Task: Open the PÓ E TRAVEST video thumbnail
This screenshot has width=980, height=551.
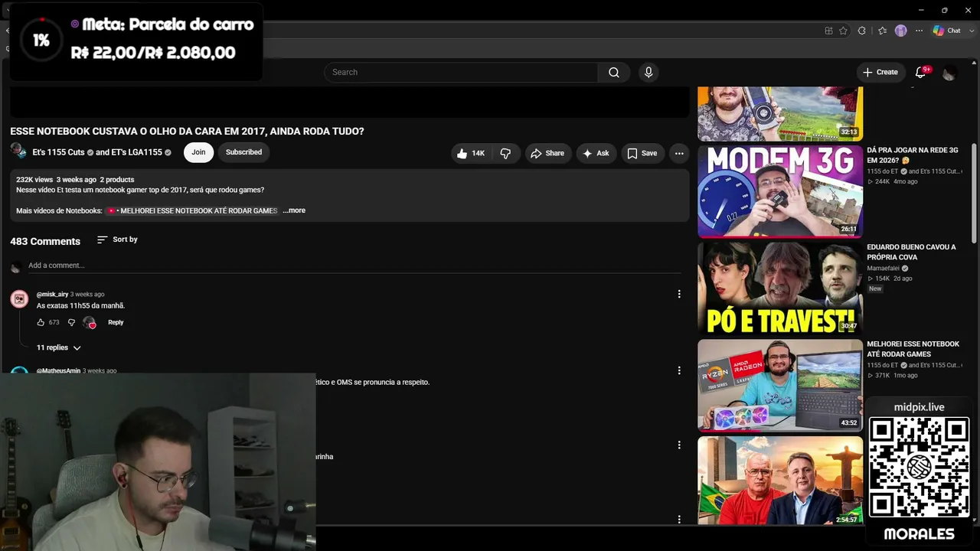Action: (x=780, y=289)
